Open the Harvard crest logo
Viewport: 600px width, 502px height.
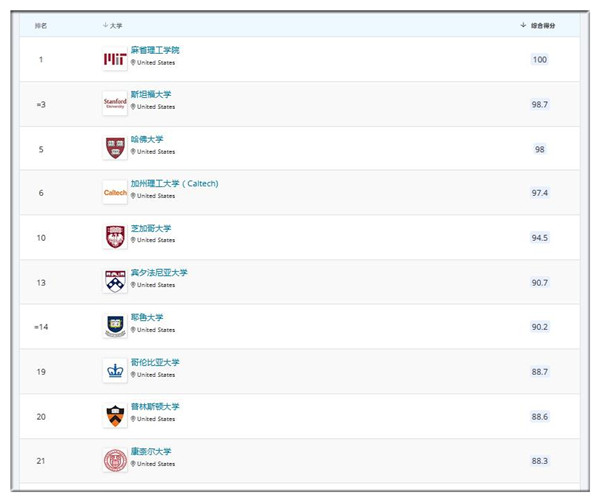pos(115,148)
